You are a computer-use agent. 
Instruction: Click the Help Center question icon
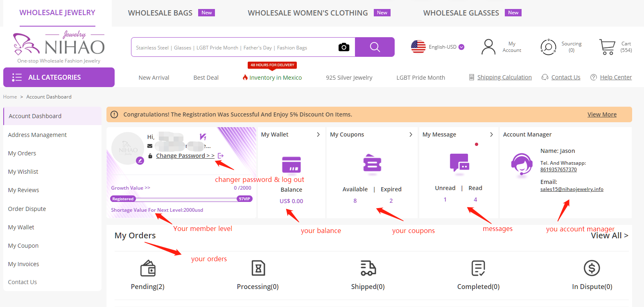point(594,77)
